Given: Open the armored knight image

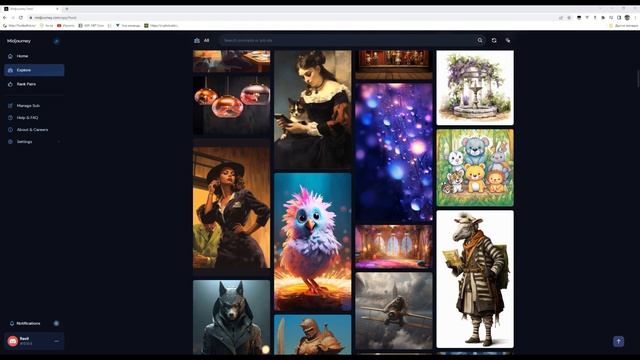Looking at the screenshot, I should (x=313, y=335).
